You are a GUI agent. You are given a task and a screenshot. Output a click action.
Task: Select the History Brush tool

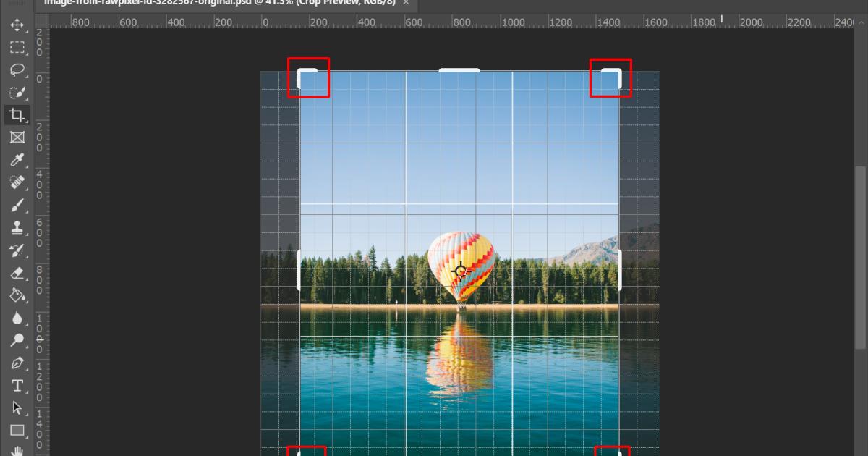point(16,250)
